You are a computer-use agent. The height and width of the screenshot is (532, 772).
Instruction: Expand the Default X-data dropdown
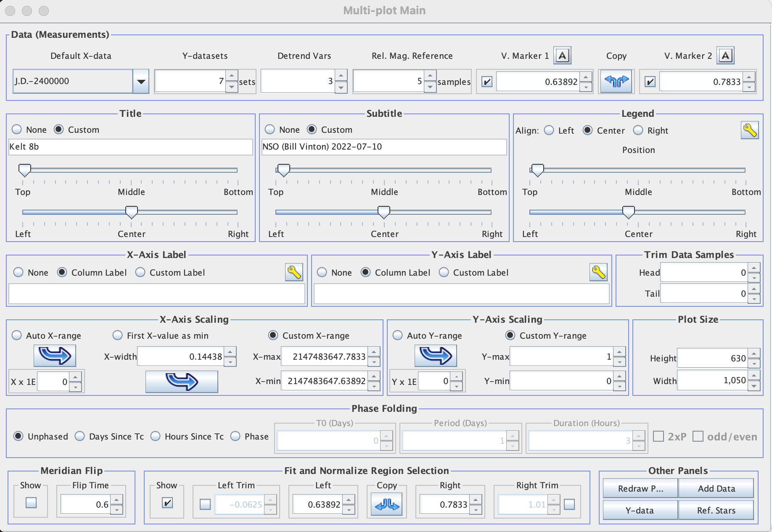click(x=141, y=81)
